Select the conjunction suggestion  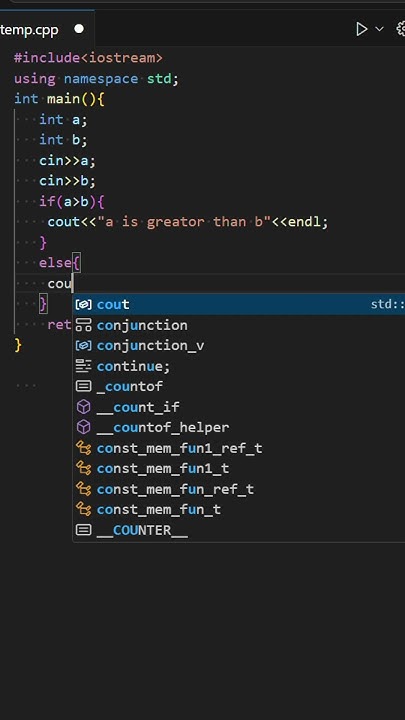[x=239, y=325]
